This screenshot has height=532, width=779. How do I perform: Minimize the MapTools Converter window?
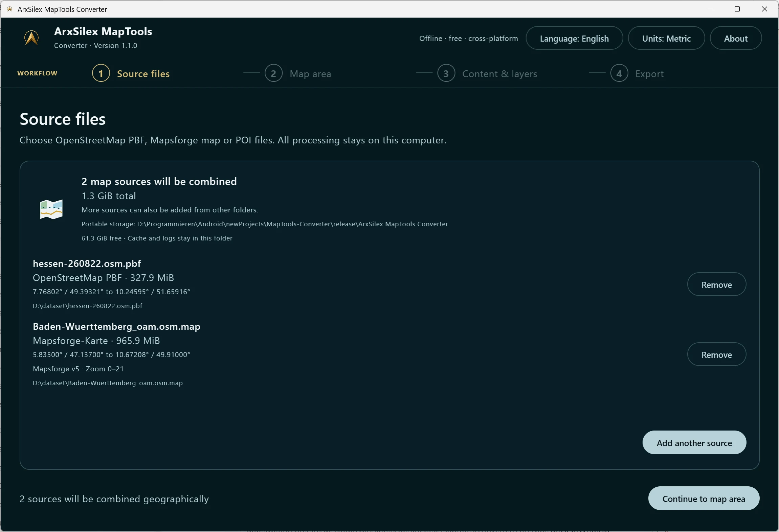coord(710,9)
